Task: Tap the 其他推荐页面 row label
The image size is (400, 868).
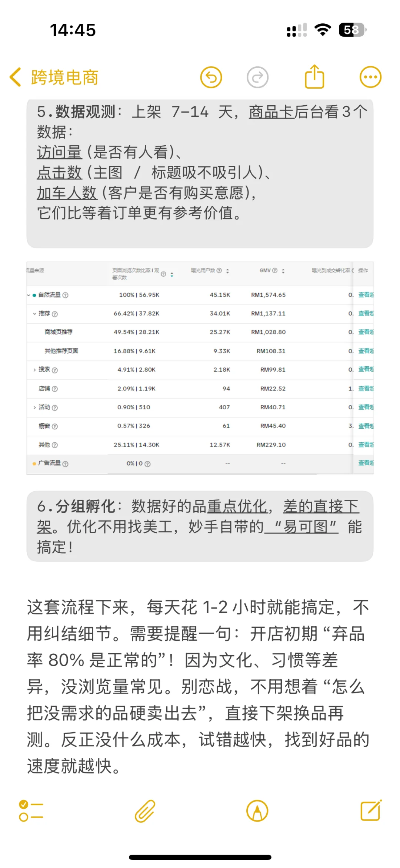Action: (61, 351)
